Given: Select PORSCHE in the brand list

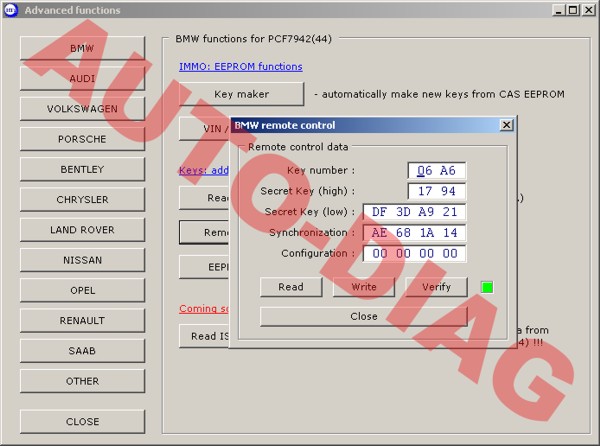Looking at the screenshot, I should (x=82, y=139).
